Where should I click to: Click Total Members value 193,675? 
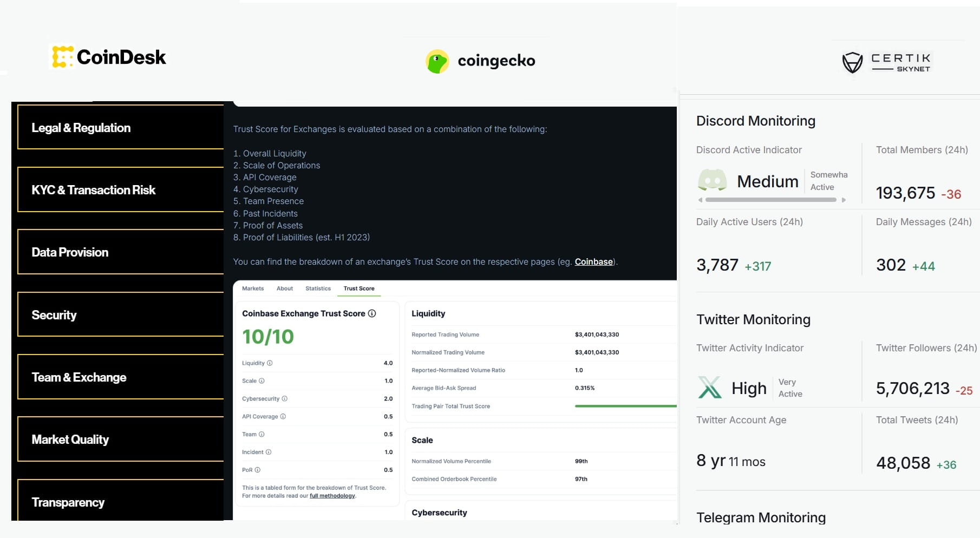pyautogui.click(x=905, y=193)
